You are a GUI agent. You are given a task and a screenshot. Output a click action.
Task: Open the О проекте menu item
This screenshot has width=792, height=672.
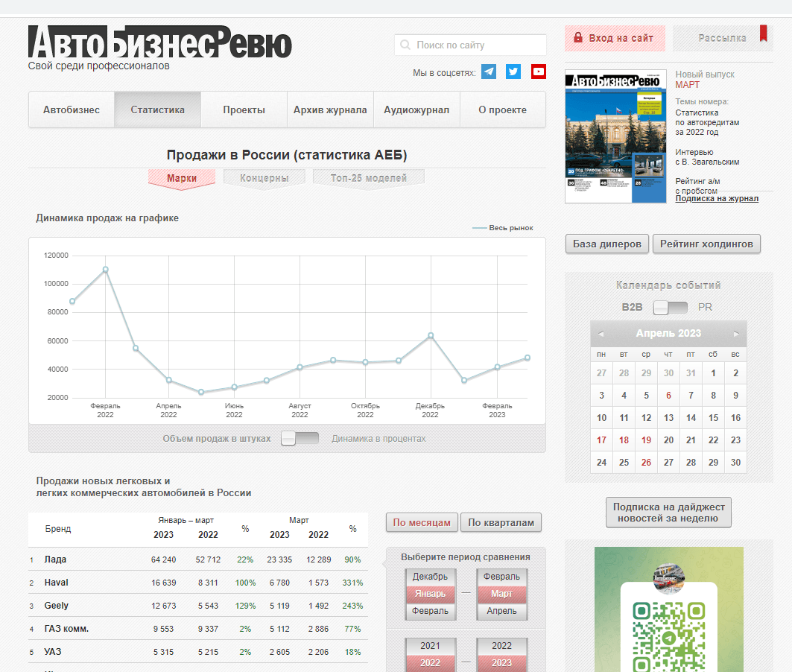(x=503, y=110)
